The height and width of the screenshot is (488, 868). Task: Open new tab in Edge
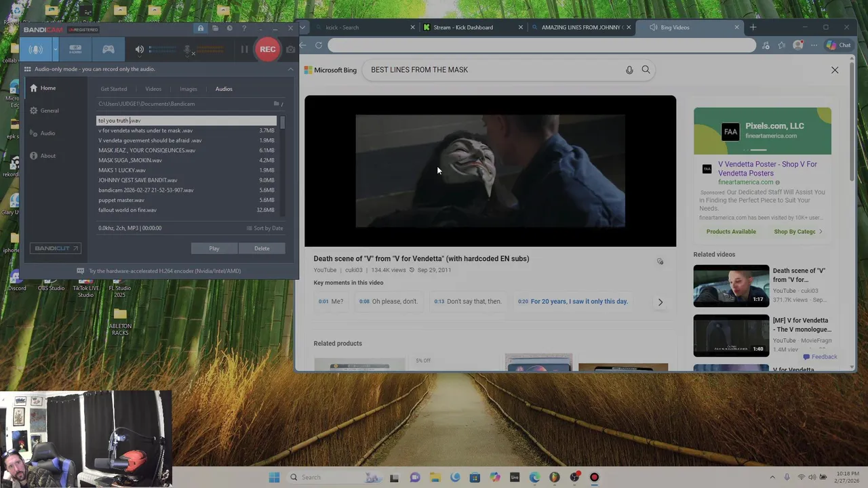(x=753, y=27)
